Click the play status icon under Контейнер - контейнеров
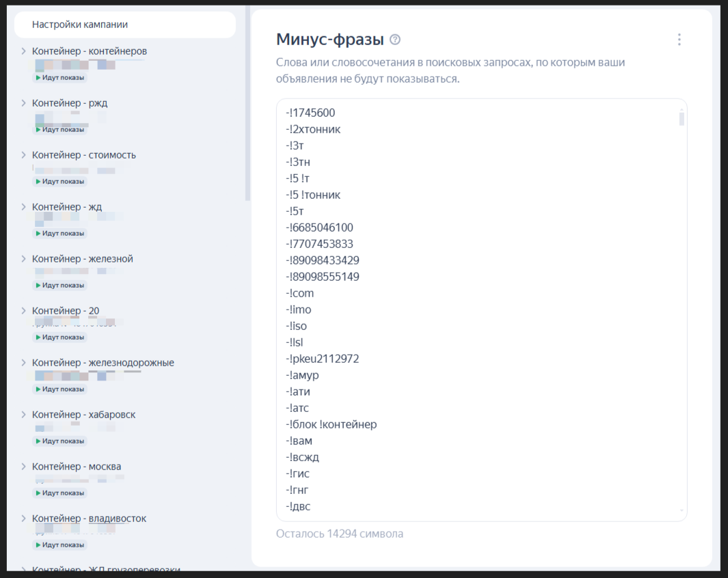 [38, 78]
